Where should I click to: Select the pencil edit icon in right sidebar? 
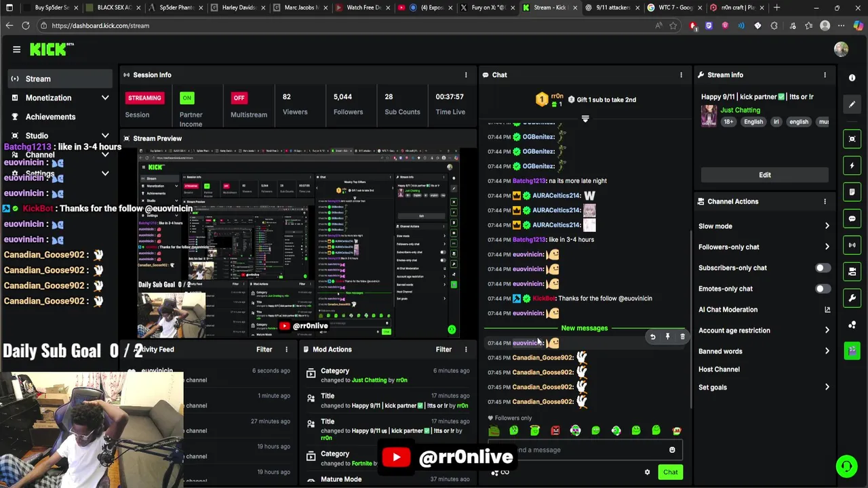click(852, 104)
